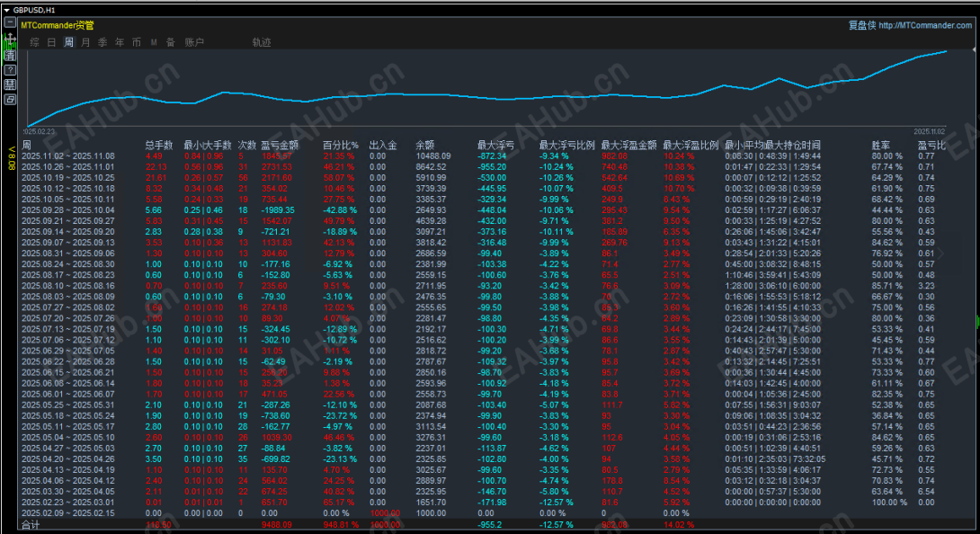Click the 盈亏金额 column header
Screen dimensions: 980x534
[280, 145]
